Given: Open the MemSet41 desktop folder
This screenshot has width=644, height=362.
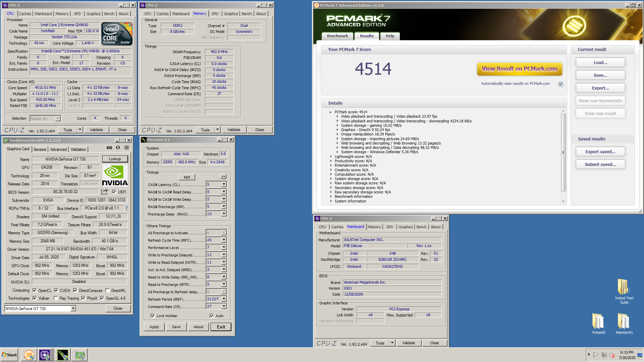Looking at the screenshot, I should [x=624, y=323].
